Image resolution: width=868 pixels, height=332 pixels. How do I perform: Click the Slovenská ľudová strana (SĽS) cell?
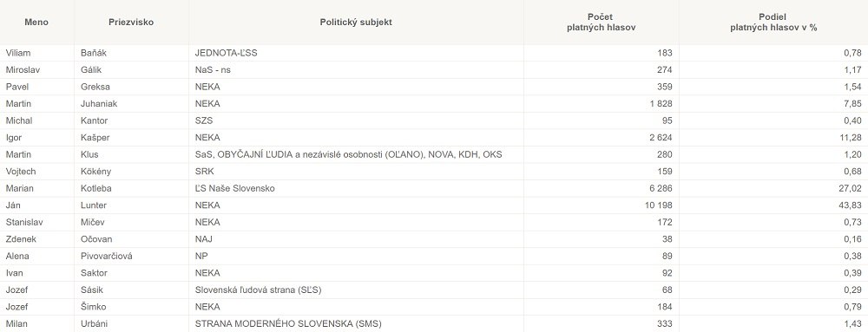pos(356,290)
